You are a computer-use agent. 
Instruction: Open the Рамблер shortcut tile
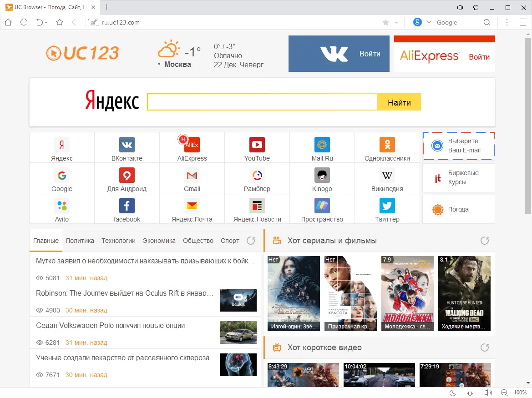pos(257,179)
